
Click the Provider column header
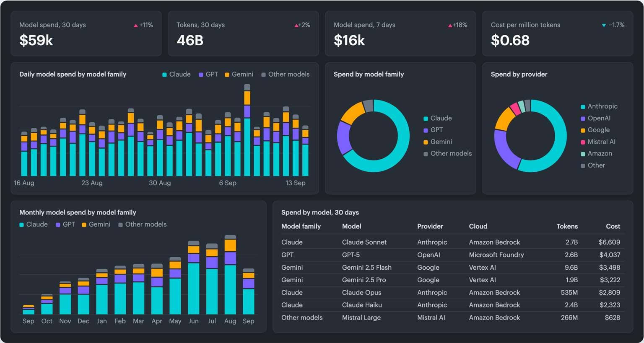tap(430, 226)
